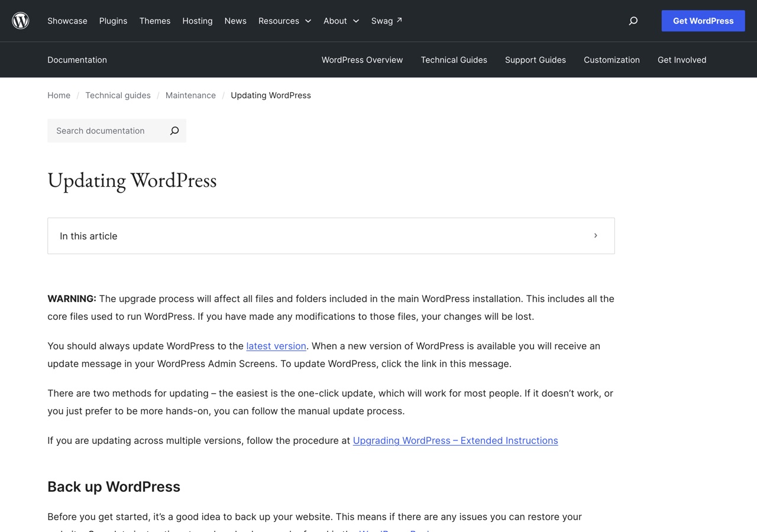Go to Home breadcrumb
Viewport: 757px width, 532px height.
[x=59, y=95]
